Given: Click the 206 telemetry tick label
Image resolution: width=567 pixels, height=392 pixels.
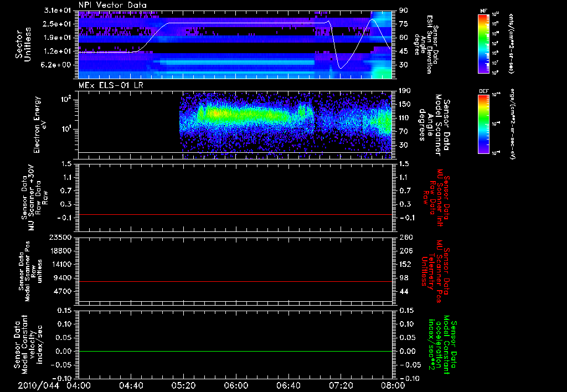Looking at the screenshot, I should [x=405, y=251].
